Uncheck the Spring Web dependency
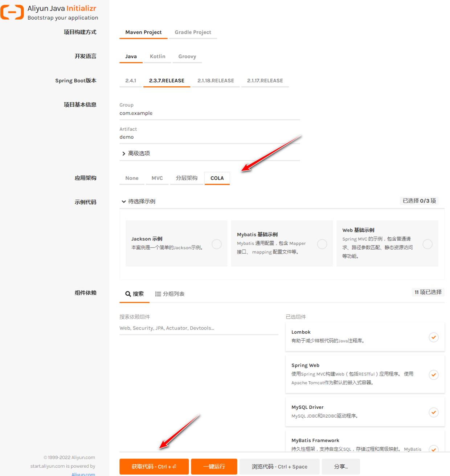This screenshot has height=476, width=450. point(434,374)
